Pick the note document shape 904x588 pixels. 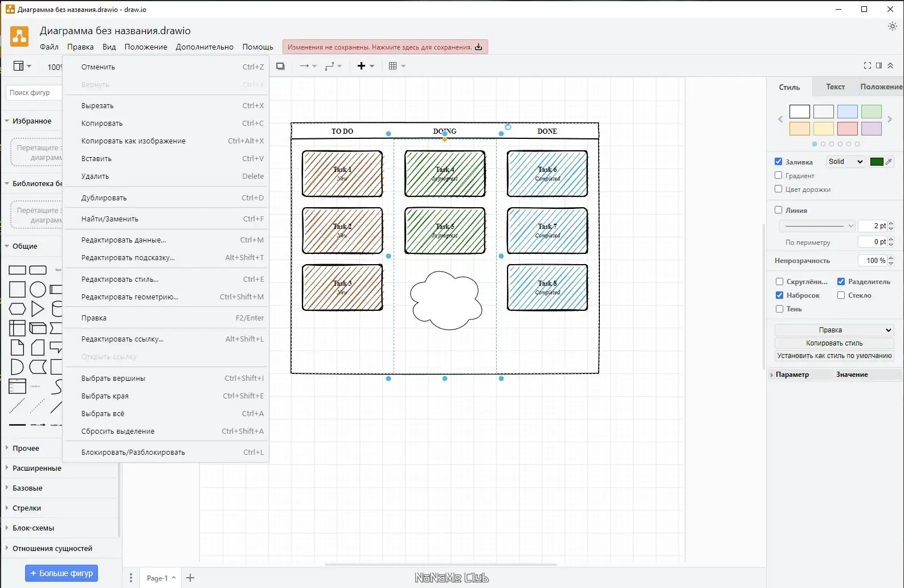[17, 347]
